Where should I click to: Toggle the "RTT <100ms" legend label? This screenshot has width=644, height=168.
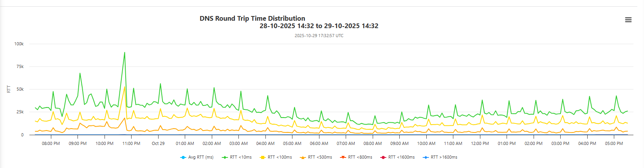click(x=280, y=157)
